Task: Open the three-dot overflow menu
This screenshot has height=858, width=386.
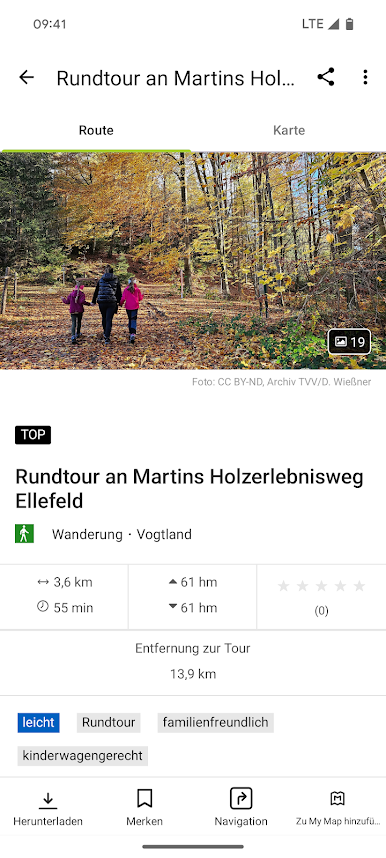Action: [365, 77]
